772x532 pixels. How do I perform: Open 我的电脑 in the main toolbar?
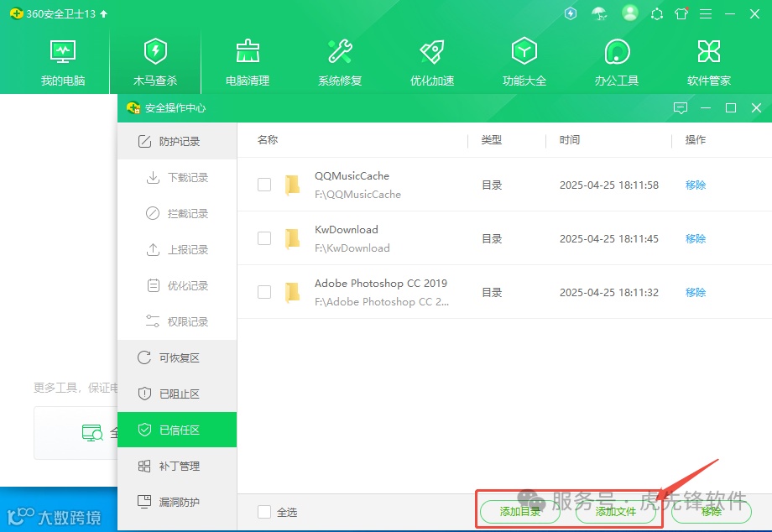tap(63, 63)
